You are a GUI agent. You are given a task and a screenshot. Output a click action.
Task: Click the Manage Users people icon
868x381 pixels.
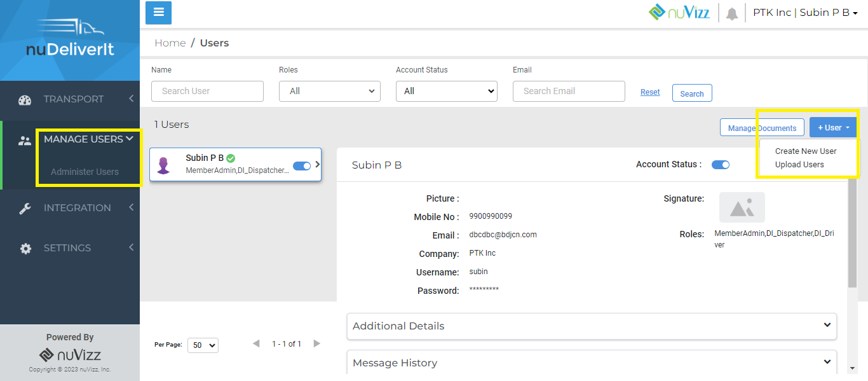(x=24, y=141)
